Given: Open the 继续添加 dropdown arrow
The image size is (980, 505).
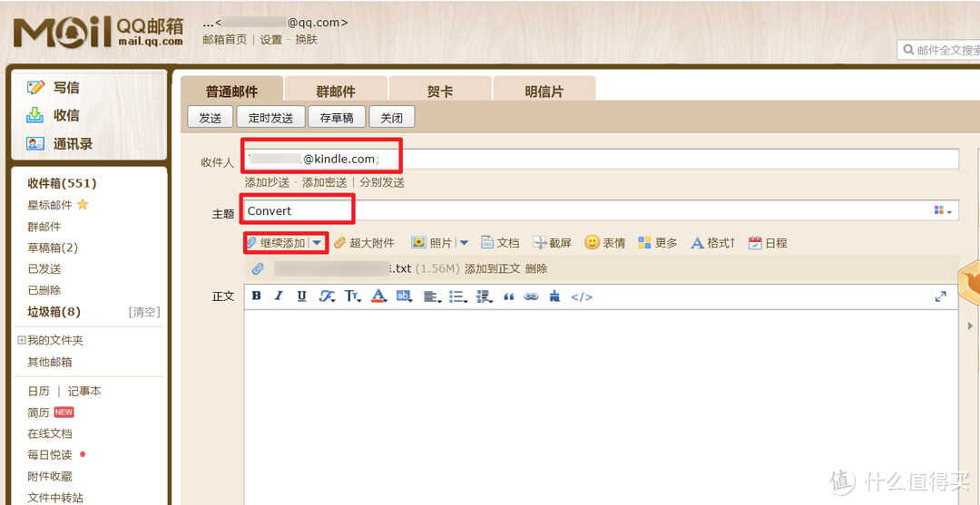Looking at the screenshot, I should tap(318, 243).
